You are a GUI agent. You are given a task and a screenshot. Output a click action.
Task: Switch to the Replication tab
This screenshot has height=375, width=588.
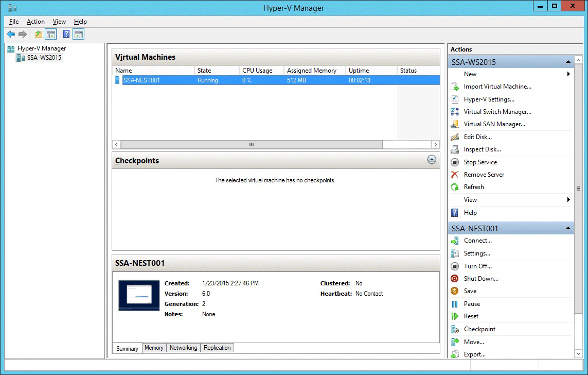tap(217, 348)
